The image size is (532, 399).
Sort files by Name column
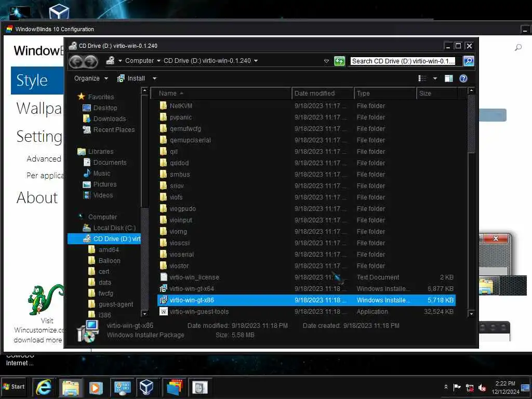tap(220, 94)
